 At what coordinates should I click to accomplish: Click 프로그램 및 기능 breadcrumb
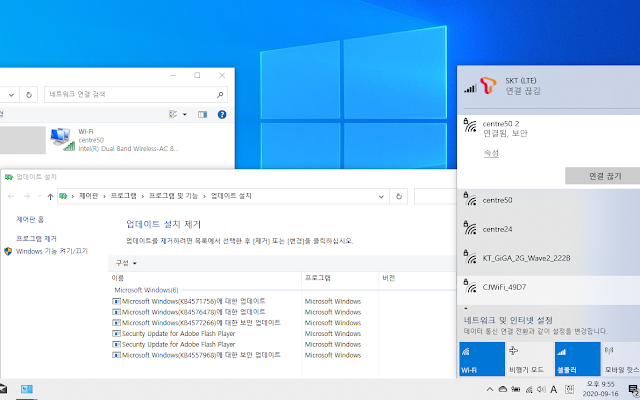173,196
